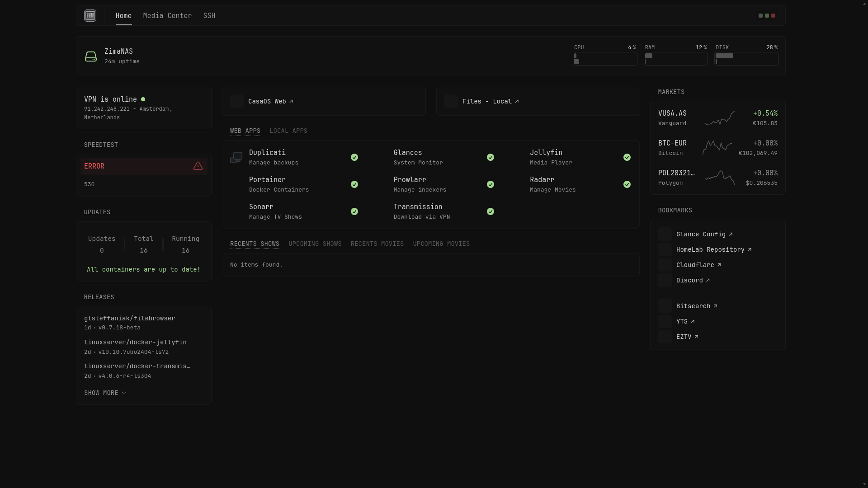This screenshot has height=488, width=868.
Task: Click the RAM usage bar
Action: (676, 59)
